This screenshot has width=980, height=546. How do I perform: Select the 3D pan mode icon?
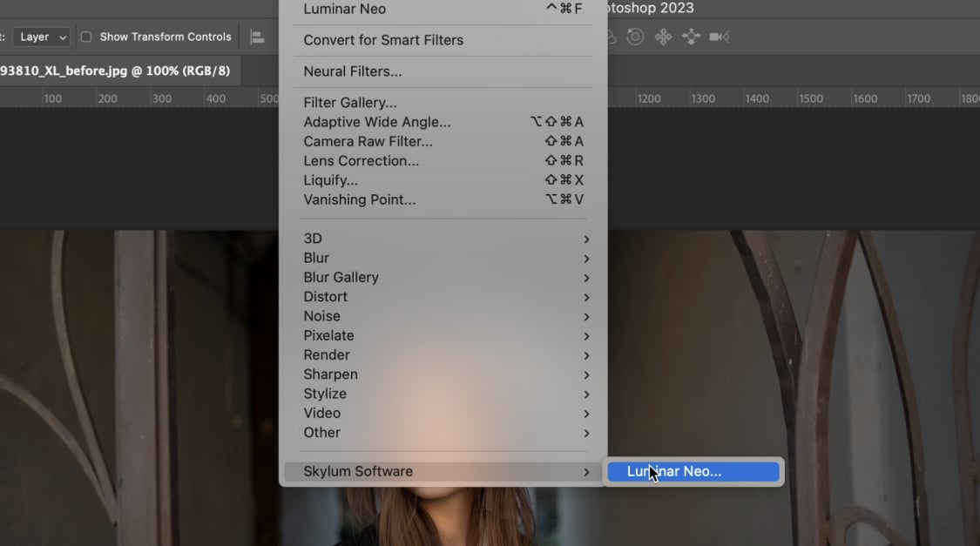(x=663, y=37)
